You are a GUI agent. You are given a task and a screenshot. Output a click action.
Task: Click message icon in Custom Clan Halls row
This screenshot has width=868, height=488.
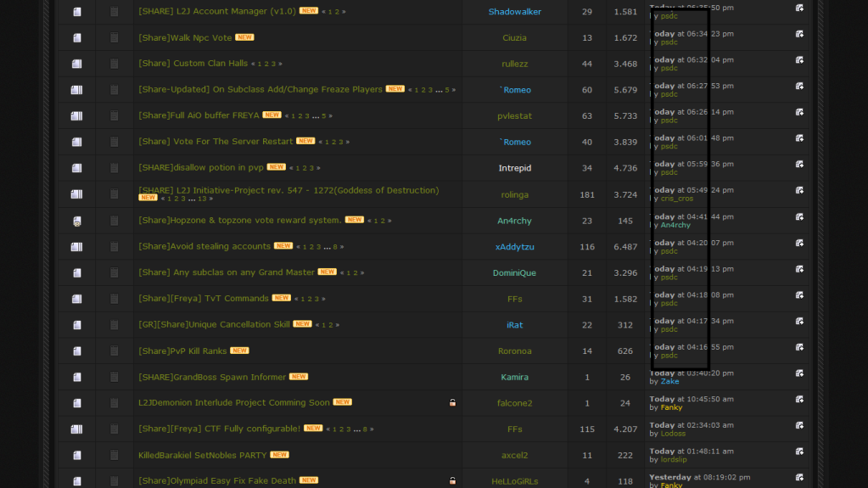point(114,64)
